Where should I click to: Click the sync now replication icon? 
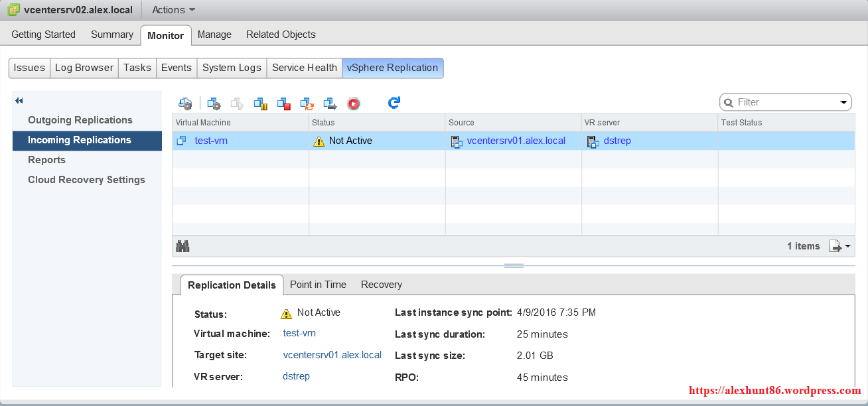pos(307,103)
